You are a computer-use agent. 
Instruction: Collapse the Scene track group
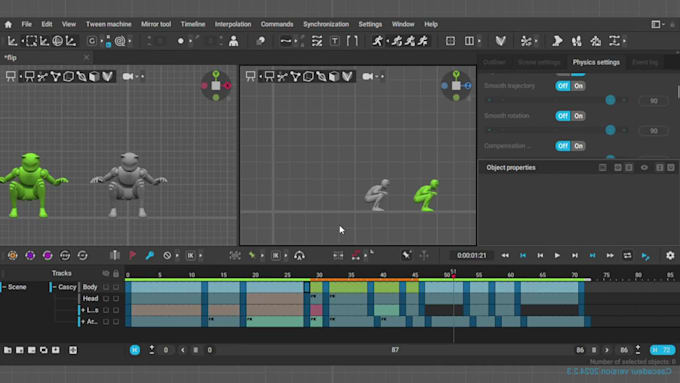pyautogui.click(x=4, y=287)
